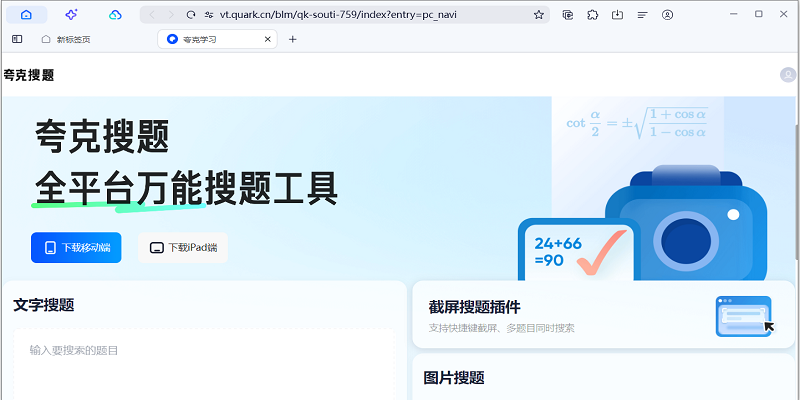The height and width of the screenshot is (400, 800).
Task: Click the 下载移动端 button
Action: 76,247
